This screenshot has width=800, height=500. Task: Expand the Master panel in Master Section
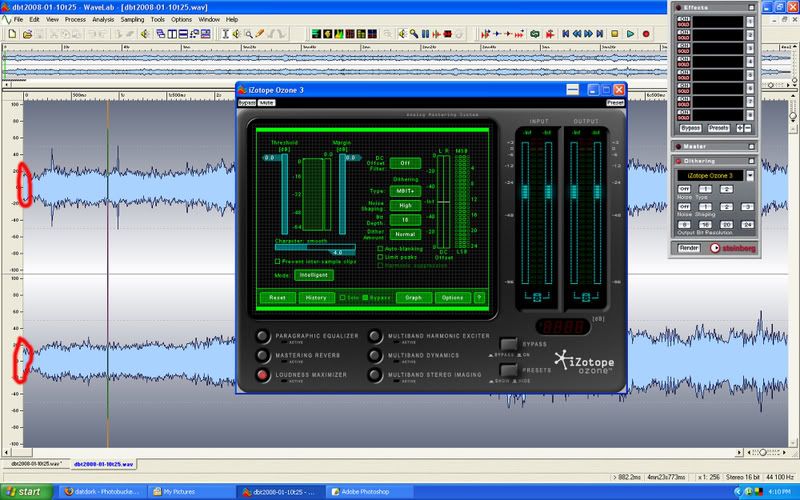pos(751,146)
